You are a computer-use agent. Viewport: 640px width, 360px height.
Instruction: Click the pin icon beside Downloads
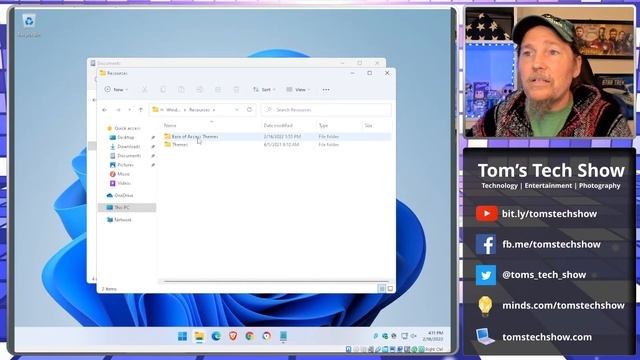pos(153,147)
